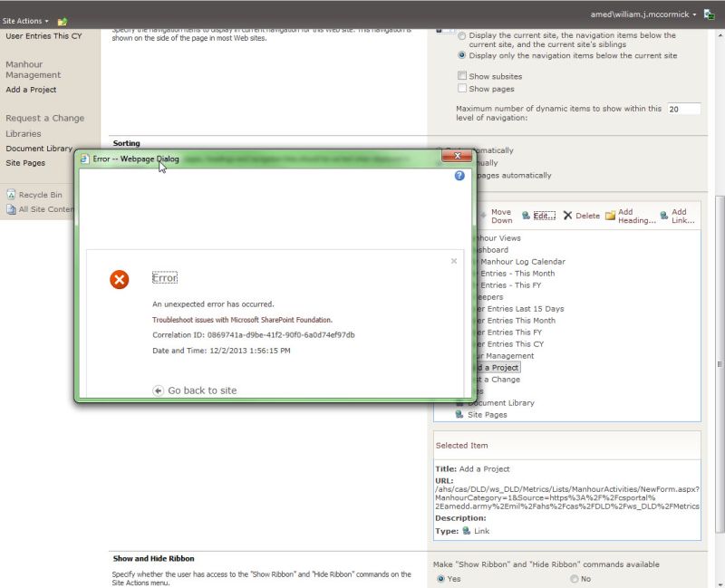Open the user menu for william.j.mccormick
The height and width of the screenshot is (588, 725).
643,14
